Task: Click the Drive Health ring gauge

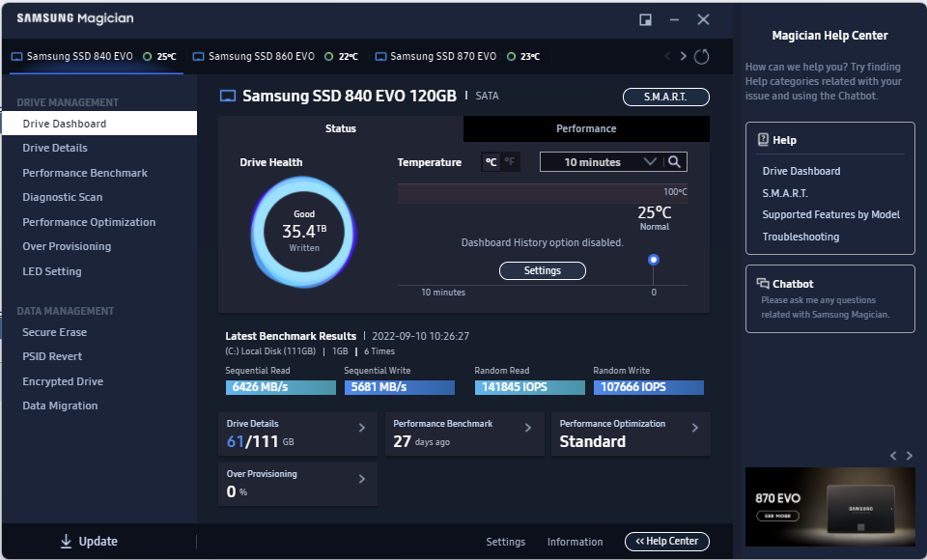Action: point(304,232)
